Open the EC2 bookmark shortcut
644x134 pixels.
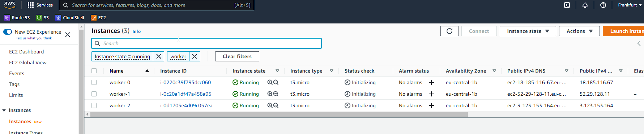(98, 18)
